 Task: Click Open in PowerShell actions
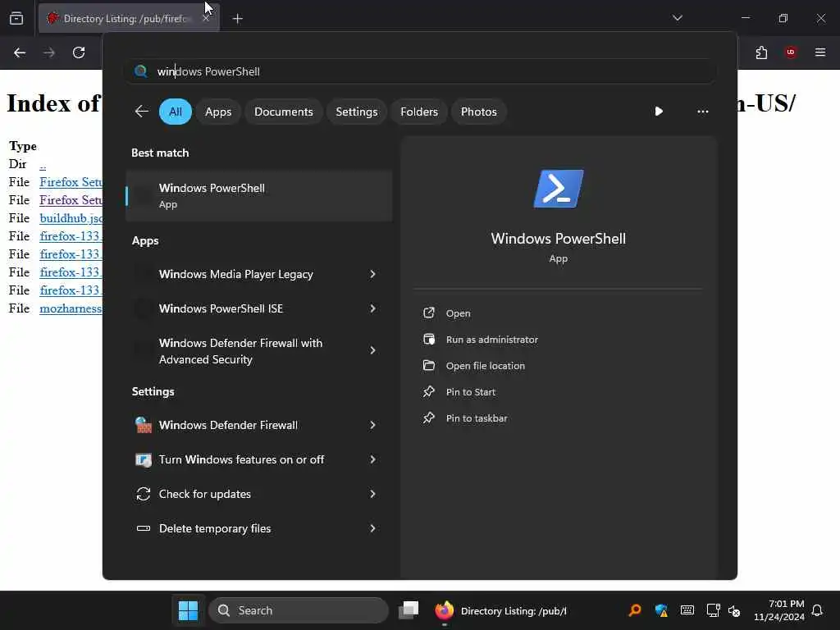coord(458,313)
